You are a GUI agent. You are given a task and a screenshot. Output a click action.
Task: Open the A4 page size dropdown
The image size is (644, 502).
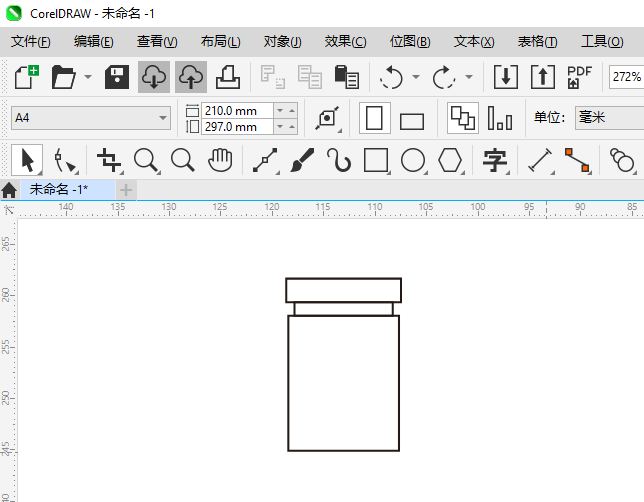click(91, 118)
